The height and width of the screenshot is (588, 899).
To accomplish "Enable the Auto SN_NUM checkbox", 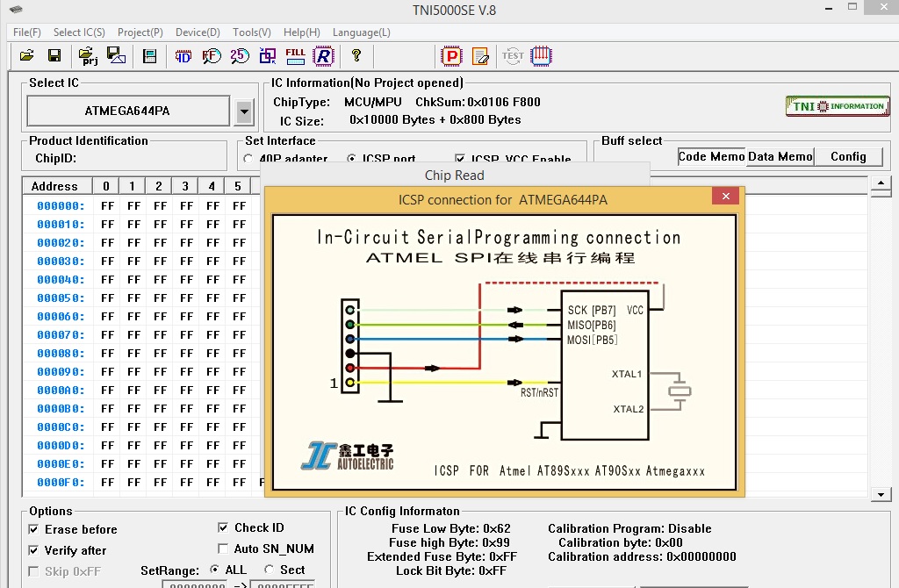I will pos(223,549).
